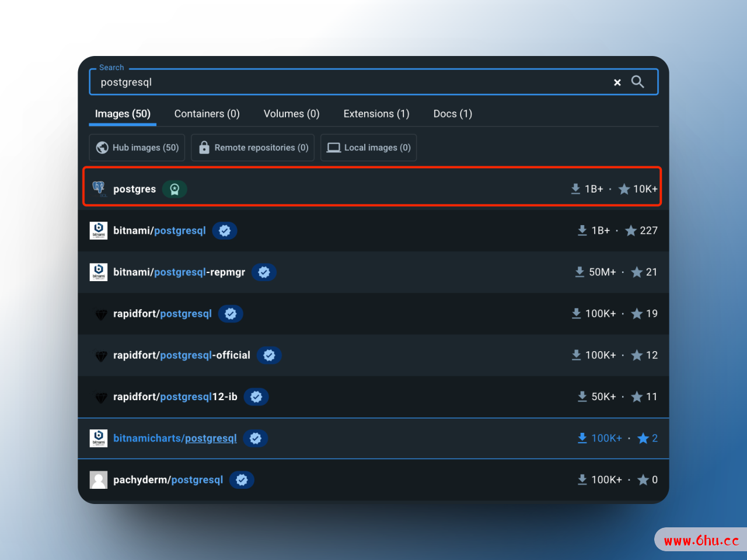Go to the Docs (1) tab
Viewport: 747px width, 560px height.
[452, 114]
